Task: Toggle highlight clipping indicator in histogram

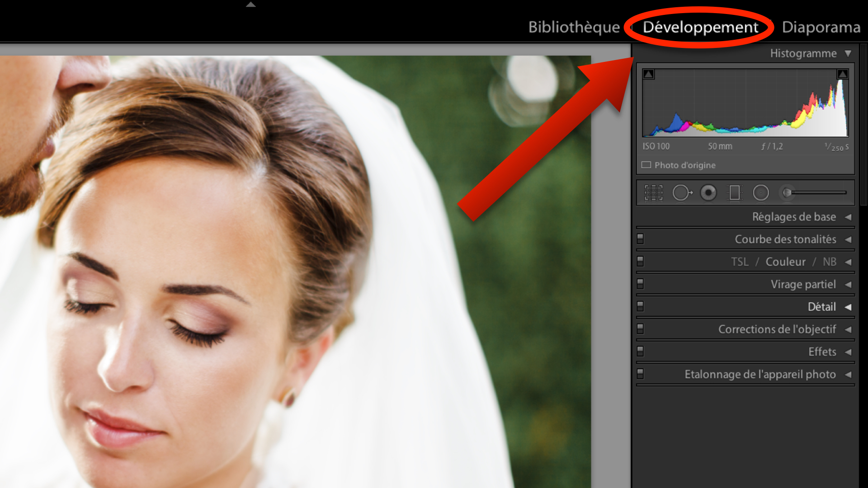Action: [842, 75]
